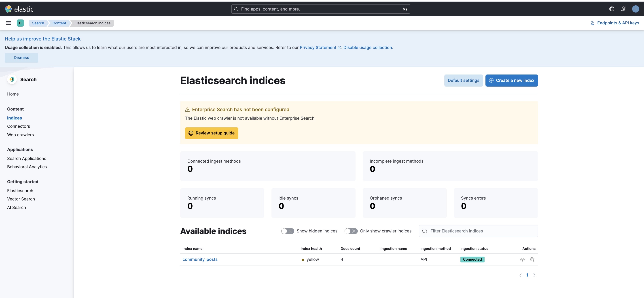Click the Index health column header
This screenshot has width=644, height=298.
[x=311, y=249]
